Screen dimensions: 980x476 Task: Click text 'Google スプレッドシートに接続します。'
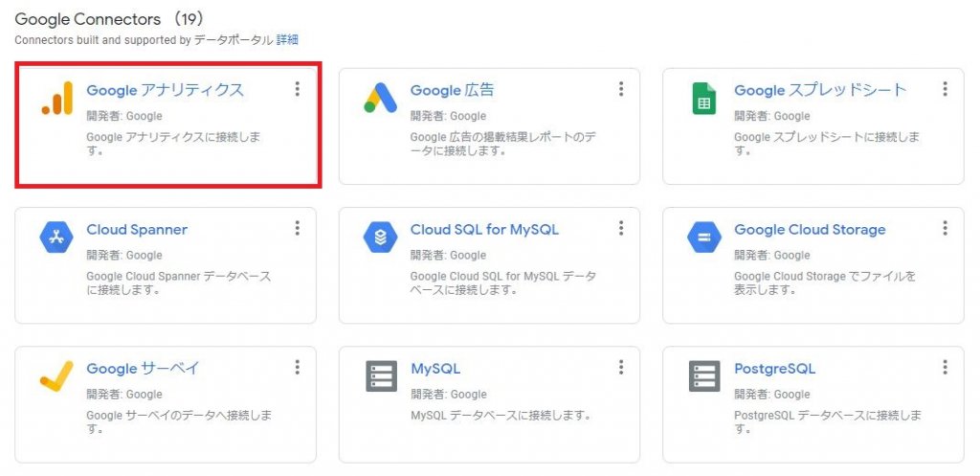pos(827,145)
